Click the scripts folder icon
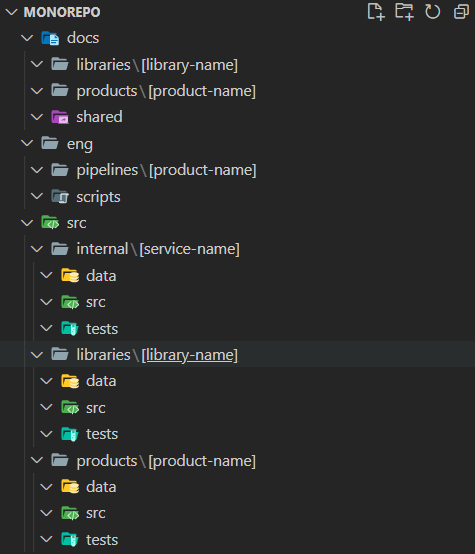The height and width of the screenshot is (554, 475). pos(60,196)
